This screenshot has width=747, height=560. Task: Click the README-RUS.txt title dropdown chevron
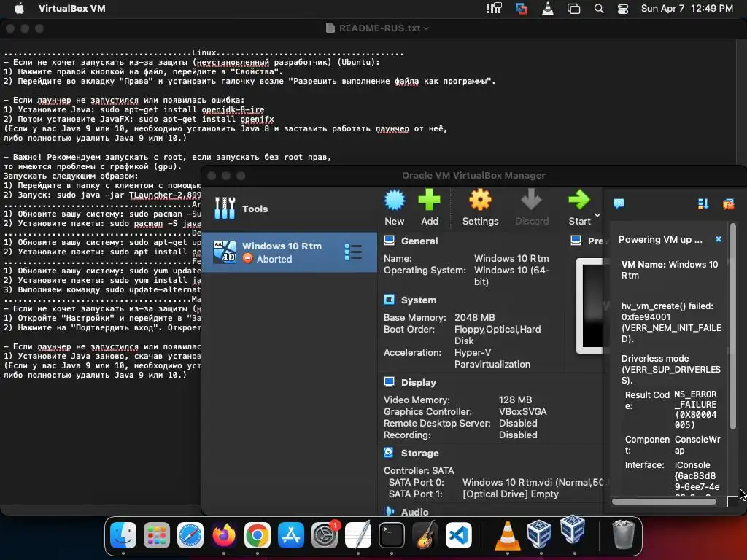pos(426,28)
